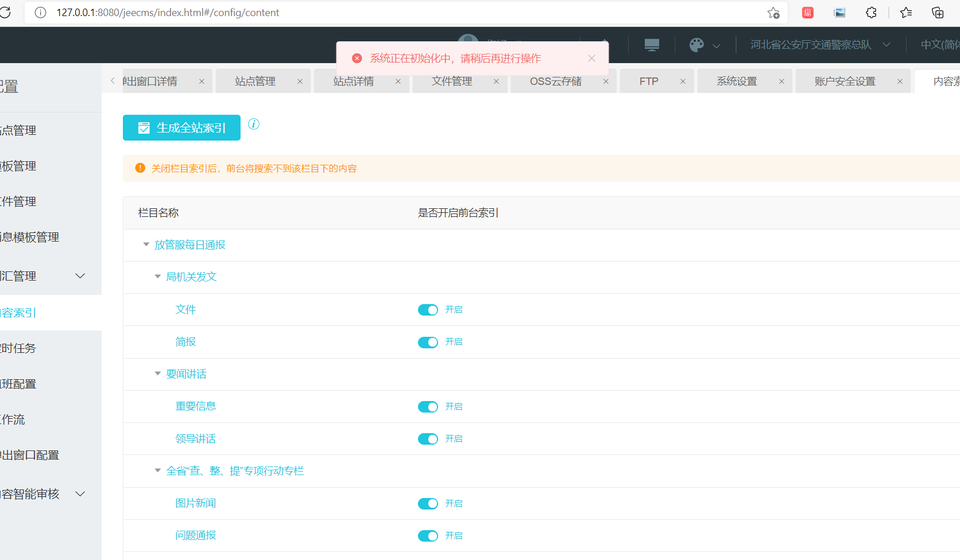Toggle the front index switch for 文件
The height and width of the screenshot is (560, 960).
tap(428, 310)
